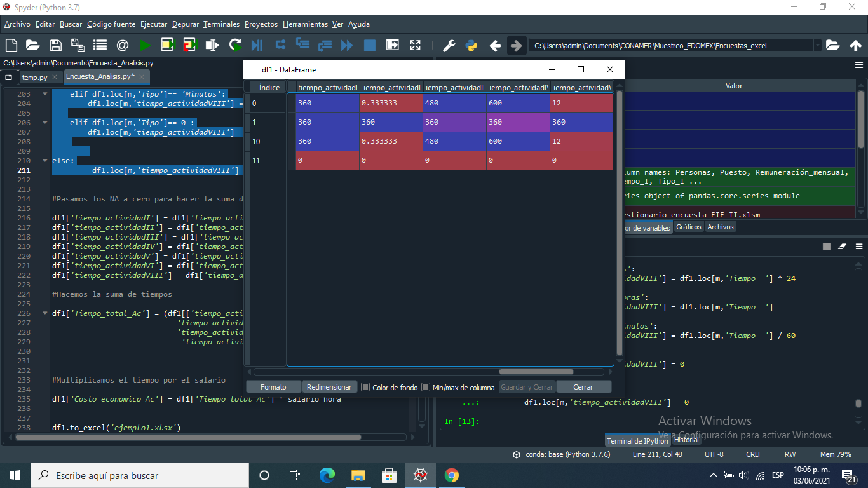Clear console with eraser icon

click(x=843, y=246)
